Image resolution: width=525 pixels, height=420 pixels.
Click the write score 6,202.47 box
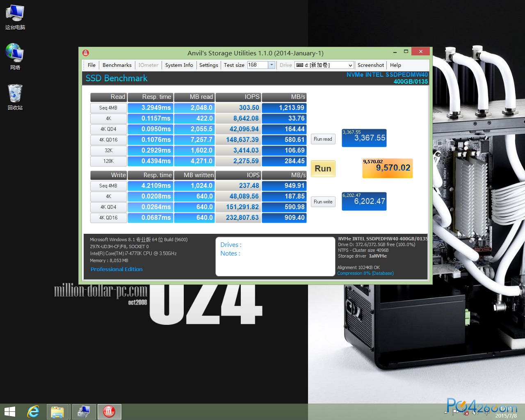[x=364, y=201]
